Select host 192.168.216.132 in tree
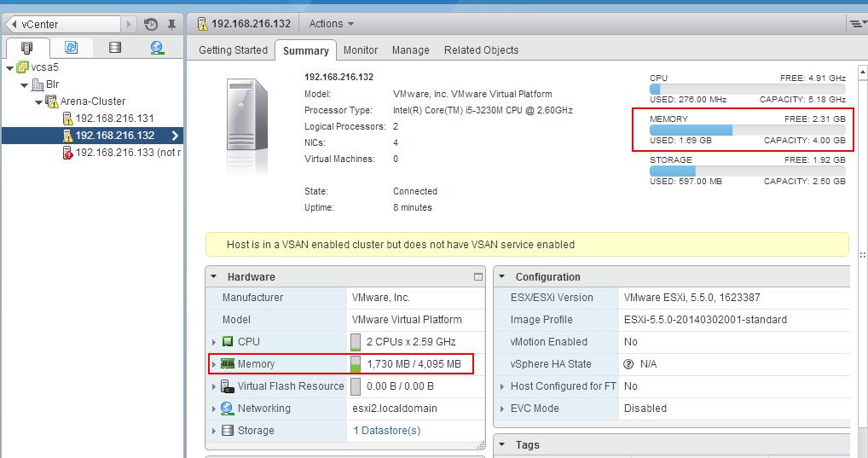This screenshot has height=458, width=868. point(92,136)
